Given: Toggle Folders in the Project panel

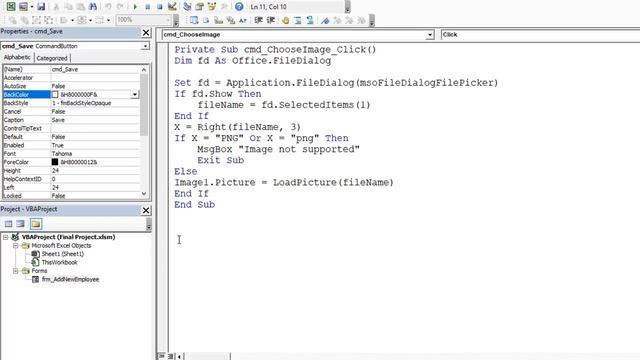Looking at the screenshot, I should (36, 224).
